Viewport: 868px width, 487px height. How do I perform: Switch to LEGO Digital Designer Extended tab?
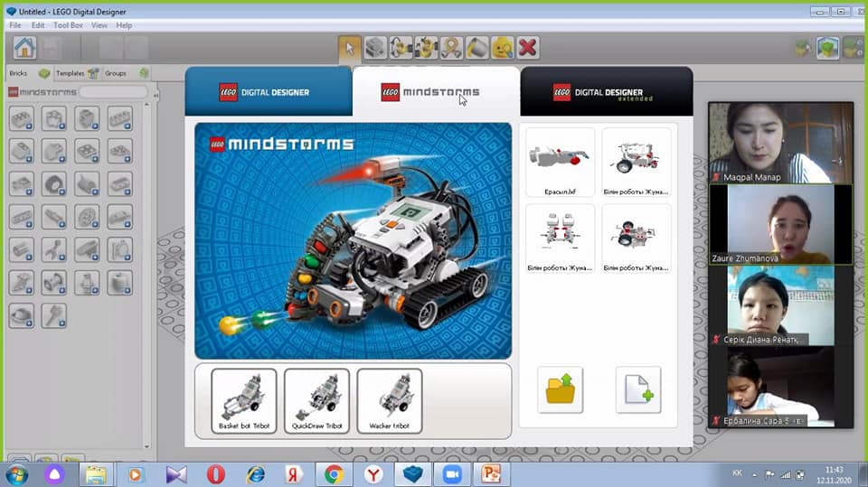(607, 92)
